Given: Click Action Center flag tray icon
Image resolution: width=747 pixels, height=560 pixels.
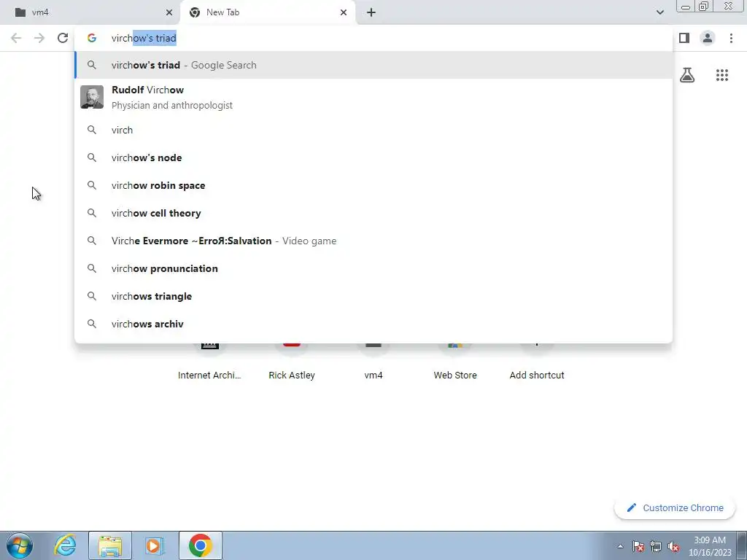Looking at the screenshot, I should tap(638, 546).
